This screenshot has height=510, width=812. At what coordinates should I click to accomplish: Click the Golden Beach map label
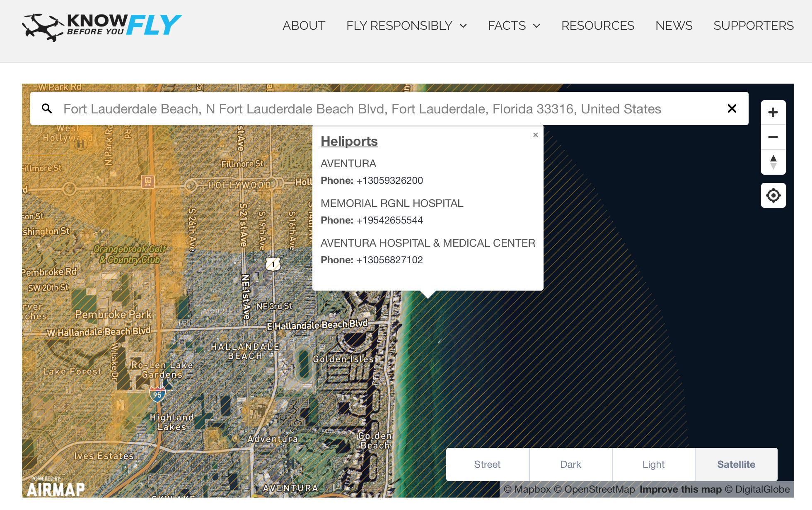(375, 440)
